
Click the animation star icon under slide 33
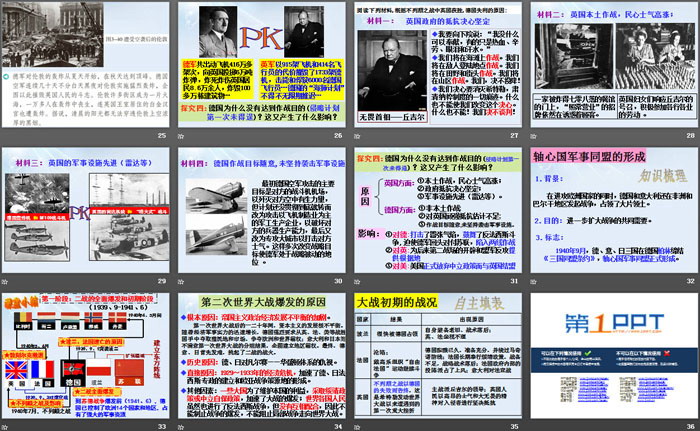5,427
